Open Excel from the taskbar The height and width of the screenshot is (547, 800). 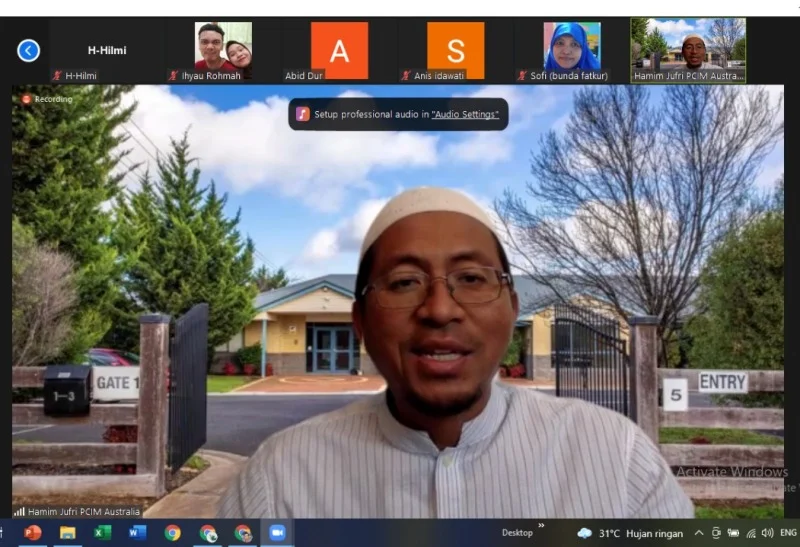pyautogui.click(x=103, y=533)
